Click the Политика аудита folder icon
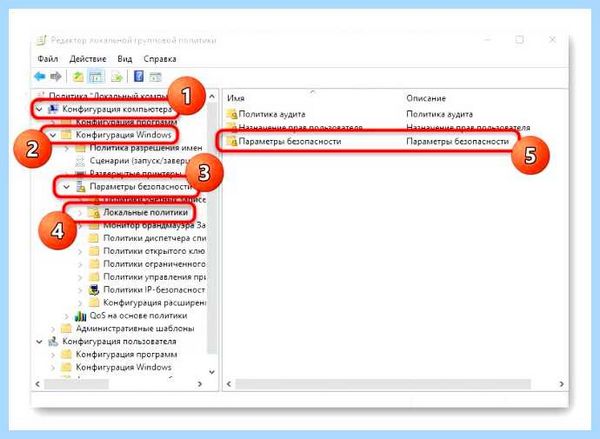 [x=232, y=114]
